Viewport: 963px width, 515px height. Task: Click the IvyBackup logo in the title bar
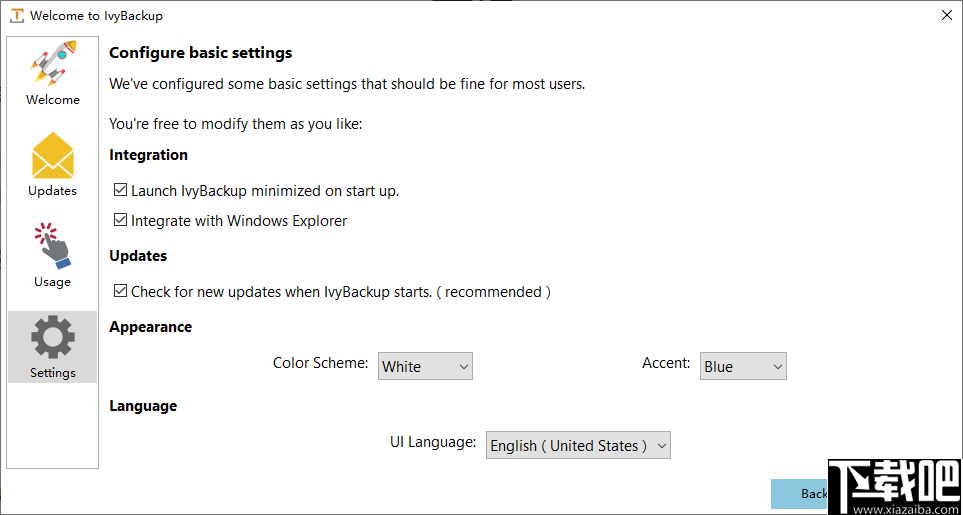(x=16, y=16)
